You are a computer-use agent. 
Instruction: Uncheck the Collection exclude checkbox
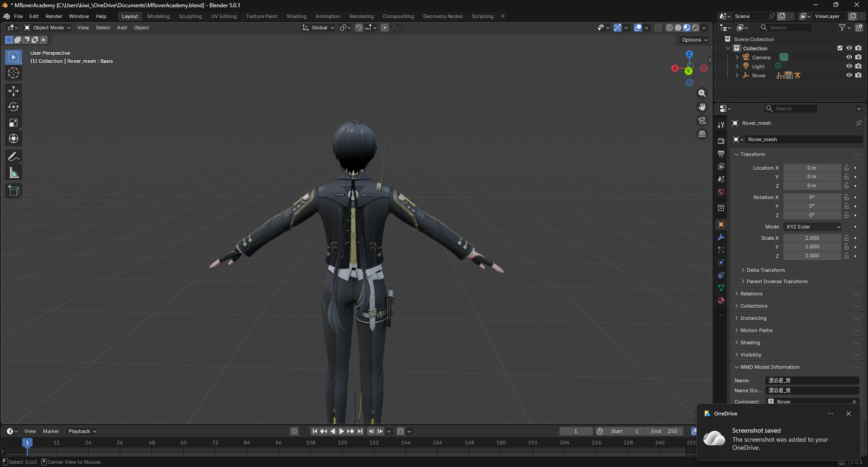pyautogui.click(x=840, y=48)
